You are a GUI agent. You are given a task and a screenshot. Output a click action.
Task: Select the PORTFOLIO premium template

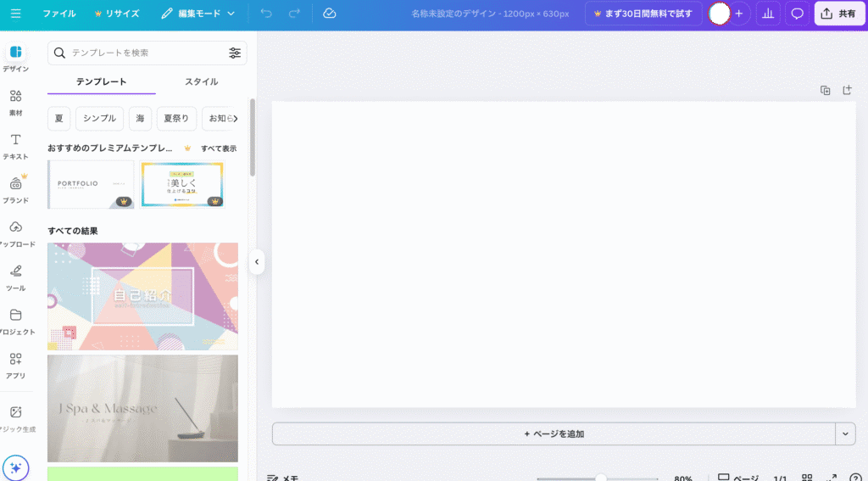click(91, 185)
